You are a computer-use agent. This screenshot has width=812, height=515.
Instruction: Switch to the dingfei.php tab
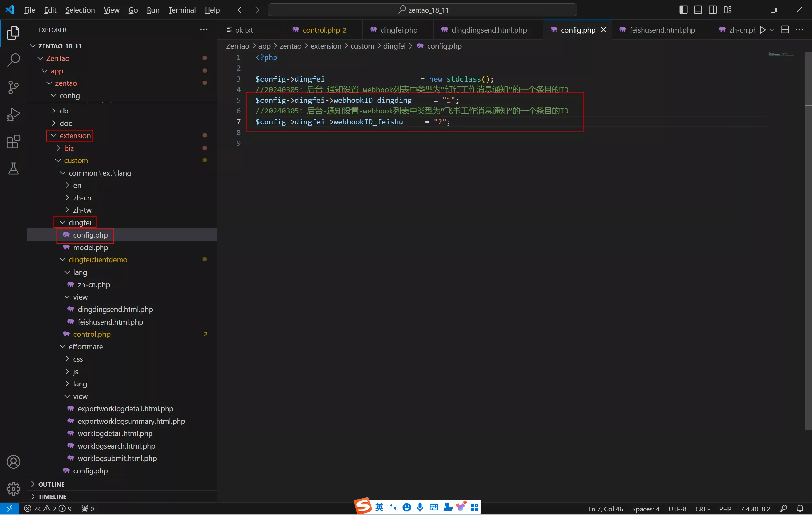(x=399, y=30)
